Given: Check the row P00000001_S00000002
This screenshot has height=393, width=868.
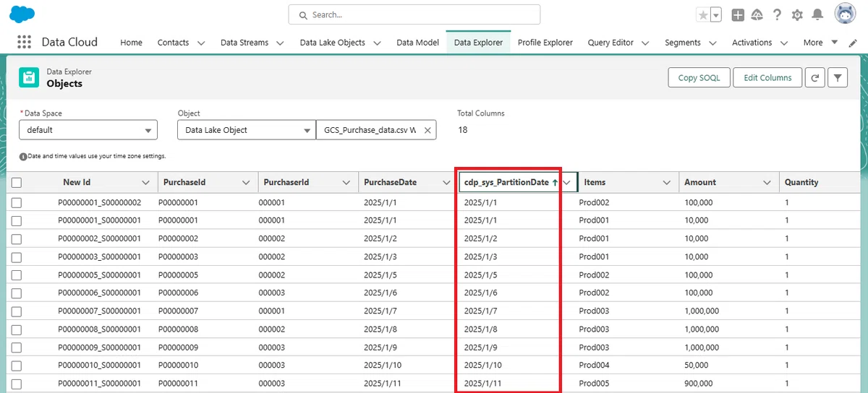Looking at the screenshot, I should point(17,202).
